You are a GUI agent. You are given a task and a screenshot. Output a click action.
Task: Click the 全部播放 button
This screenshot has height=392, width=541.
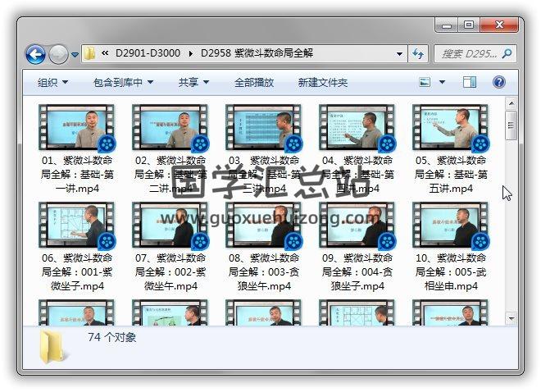[x=254, y=82]
